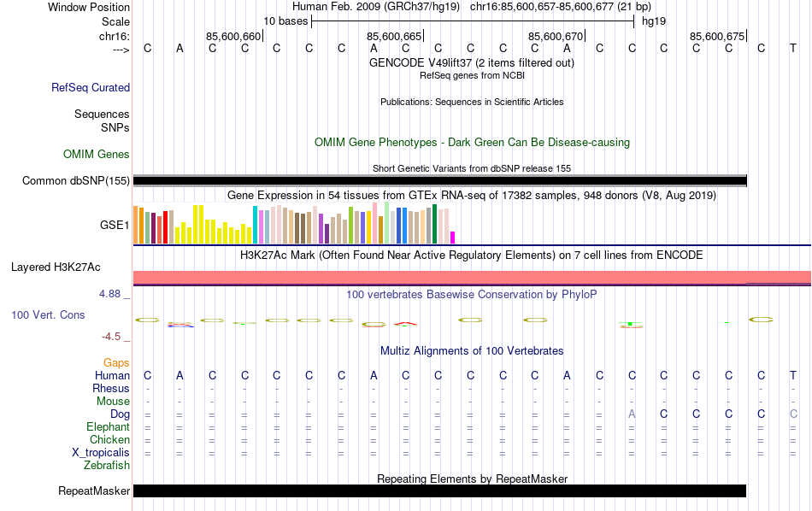This screenshot has width=812, height=511.
Task: Click the T in the Human alignment row
Action: [793, 375]
